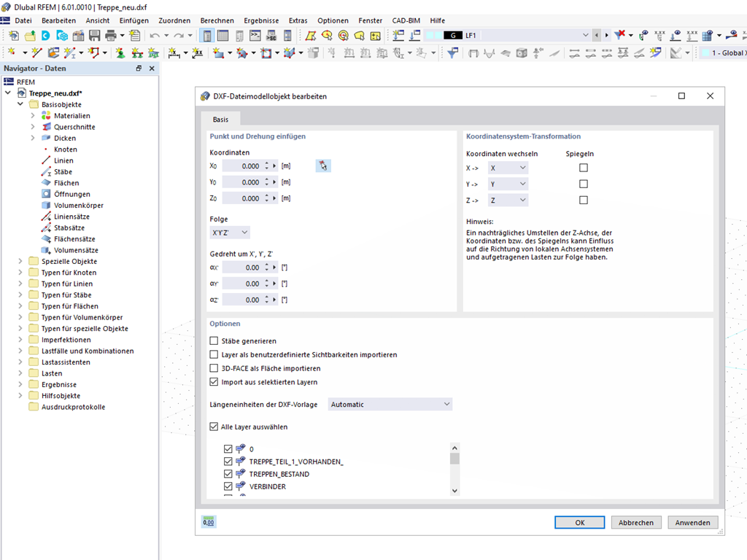The width and height of the screenshot is (747, 560).
Task: Click the Abbrechen button
Action: [636, 522]
